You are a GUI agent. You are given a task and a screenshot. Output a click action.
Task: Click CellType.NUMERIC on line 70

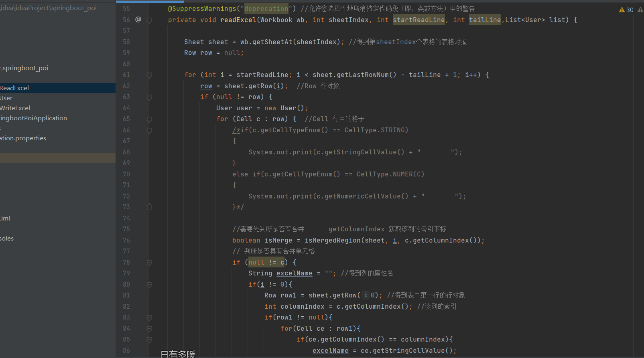388,174
